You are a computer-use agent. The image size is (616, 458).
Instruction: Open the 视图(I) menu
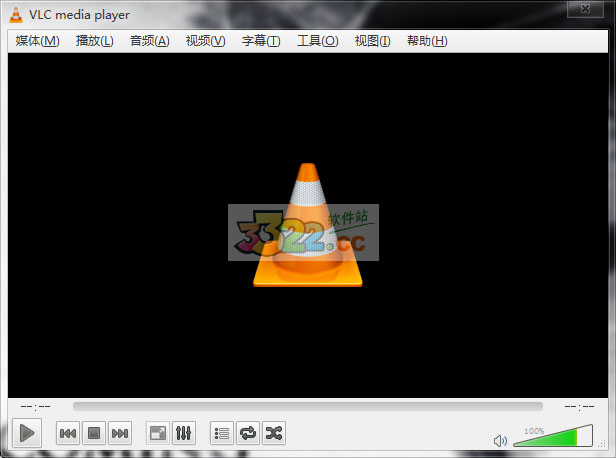pyautogui.click(x=372, y=41)
